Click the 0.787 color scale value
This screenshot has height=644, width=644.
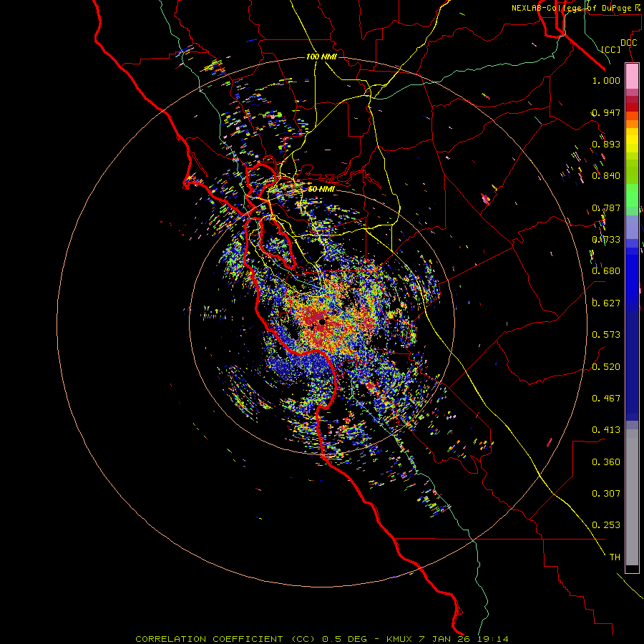coord(606,208)
